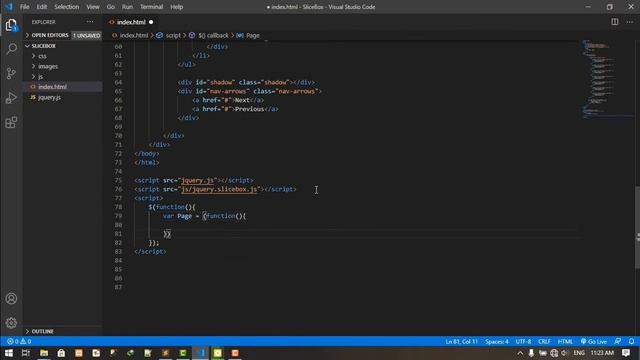
Task: Click HTML language mode selector
Action: [x=565, y=341]
